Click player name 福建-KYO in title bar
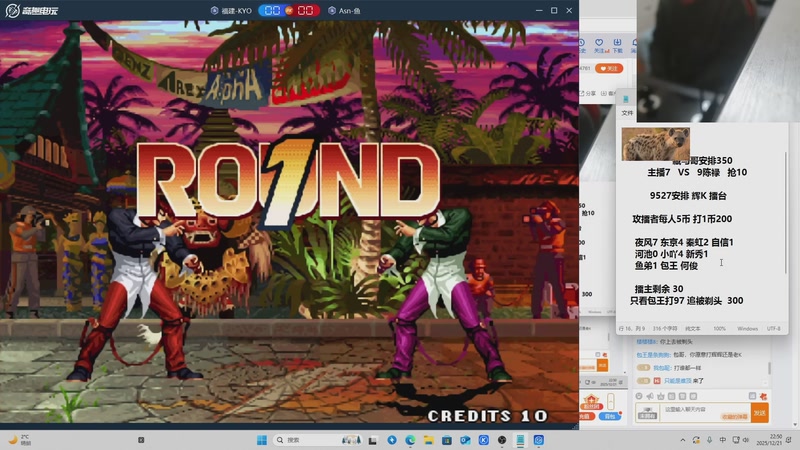Screen dimensions: 800x450 236,11
